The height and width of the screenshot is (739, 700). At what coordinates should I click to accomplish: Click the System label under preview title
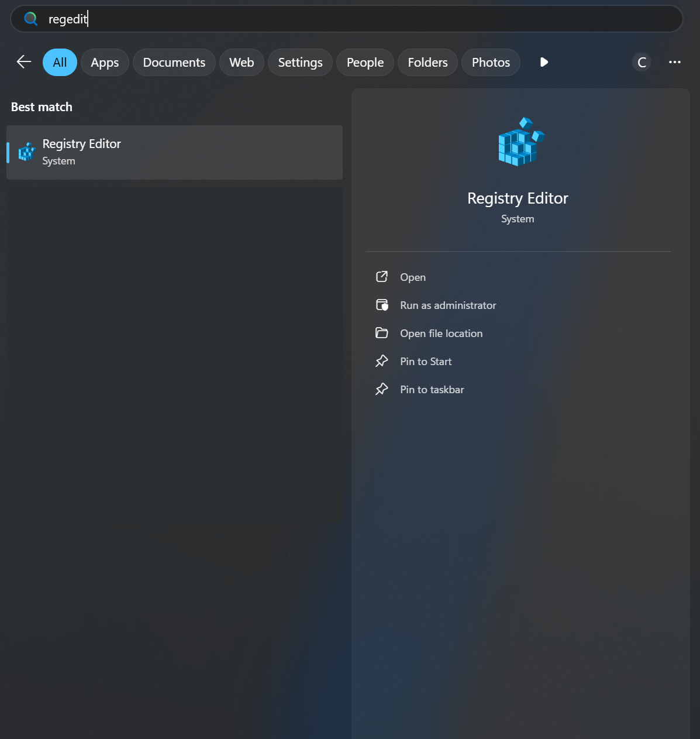pos(518,219)
